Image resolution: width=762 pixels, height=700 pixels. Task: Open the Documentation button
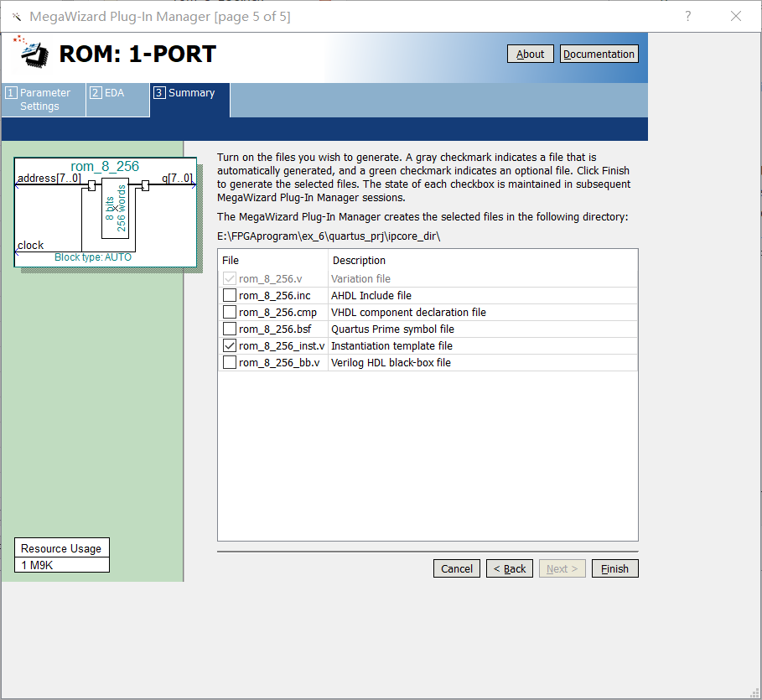coord(599,54)
